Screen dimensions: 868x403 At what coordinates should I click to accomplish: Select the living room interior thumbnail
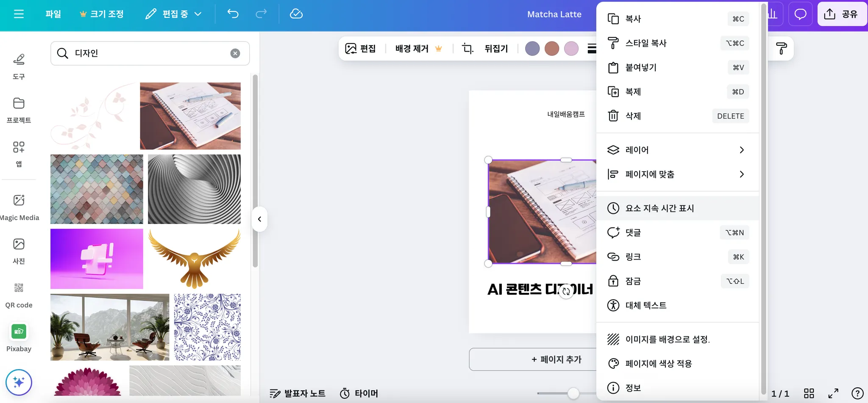pyautogui.click(x=110, y=327)
